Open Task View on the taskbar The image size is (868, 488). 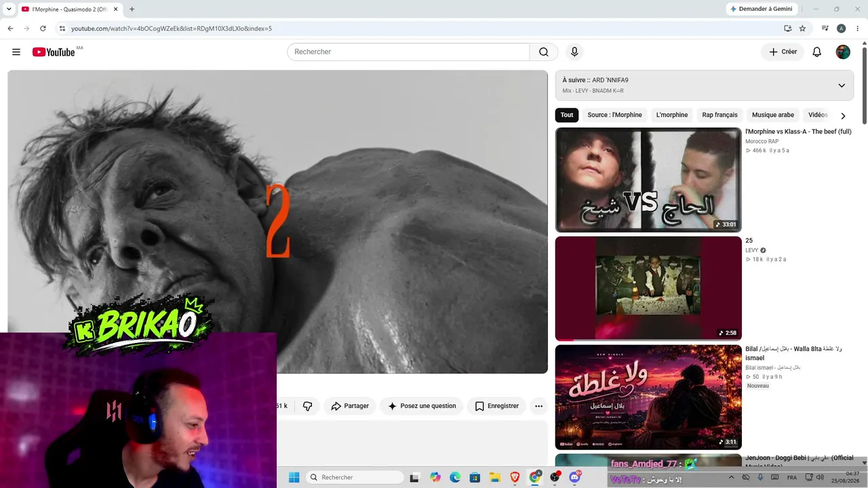[414, 478]
